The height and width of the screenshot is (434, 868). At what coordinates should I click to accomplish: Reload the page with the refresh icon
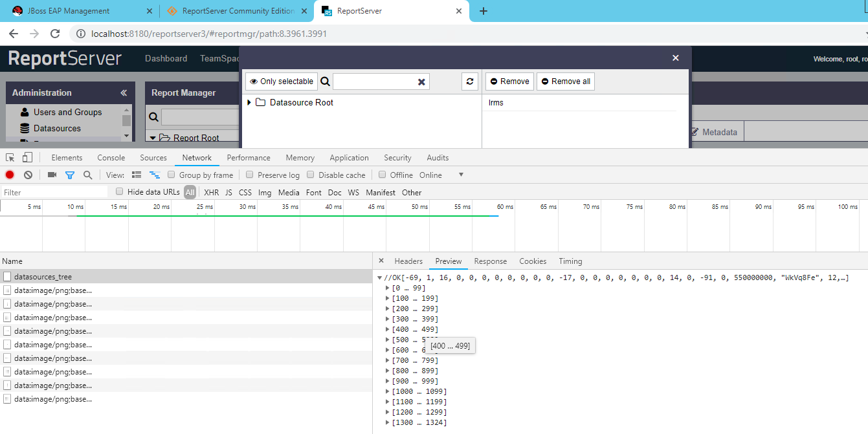(56, 34)
